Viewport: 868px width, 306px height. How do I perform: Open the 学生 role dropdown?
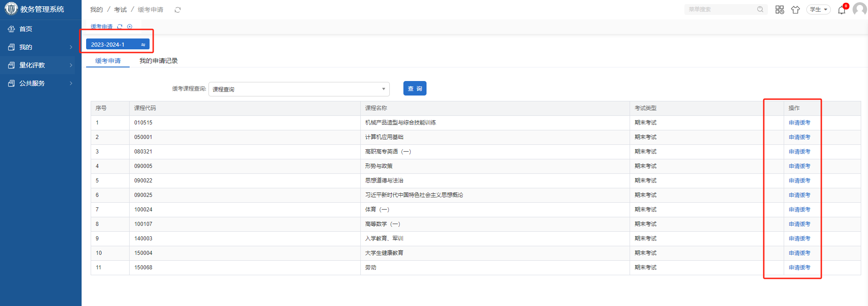pyautogui.click(x=818, y=10)
